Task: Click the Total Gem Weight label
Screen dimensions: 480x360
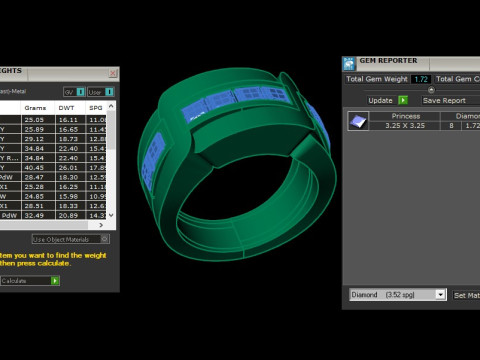Action: tap(377, 79)
